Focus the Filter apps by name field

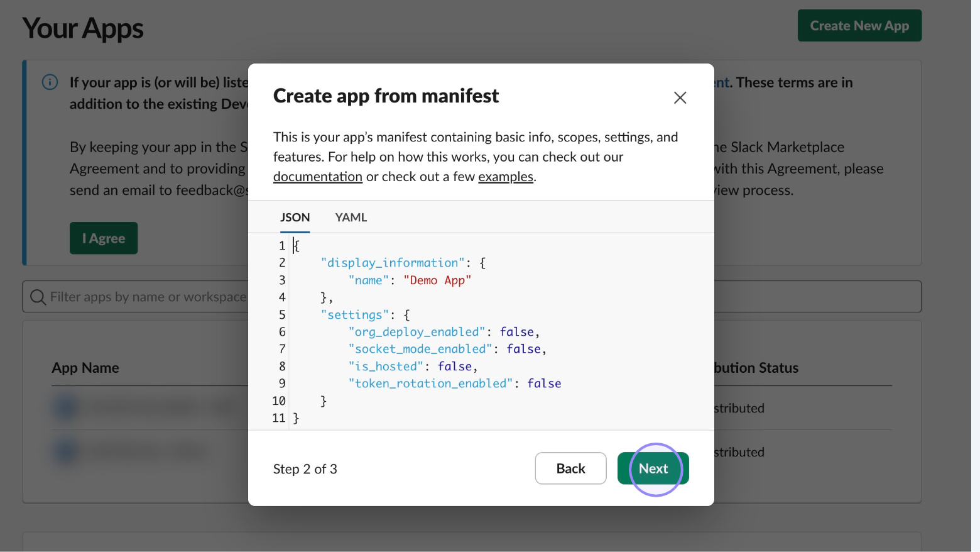(x=148, y=297)
